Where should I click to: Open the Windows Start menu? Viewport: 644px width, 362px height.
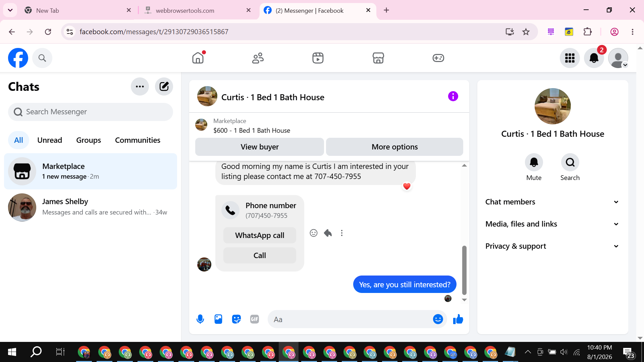(12, 352)
